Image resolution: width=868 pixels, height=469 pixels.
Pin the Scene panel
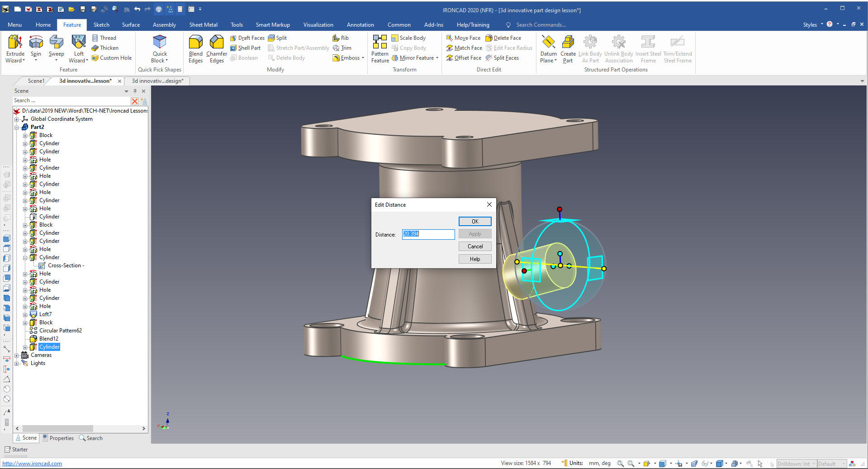(x=135, y=91)
